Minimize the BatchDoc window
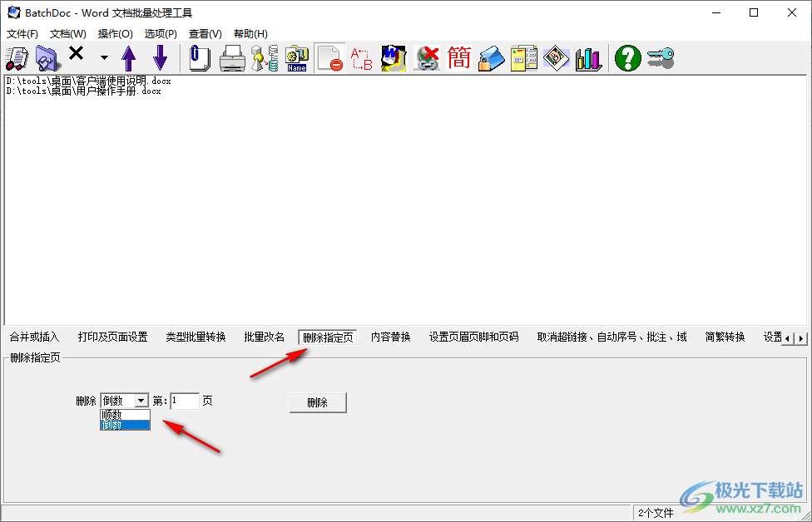Screen dimensions: 812x522 (716, 13)
